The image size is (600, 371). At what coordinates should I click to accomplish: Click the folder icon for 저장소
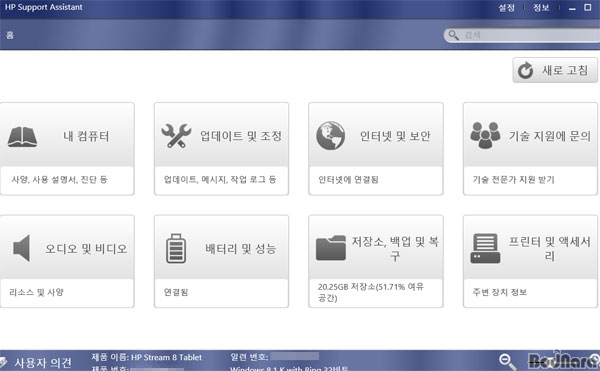click(x=331, y=248)
